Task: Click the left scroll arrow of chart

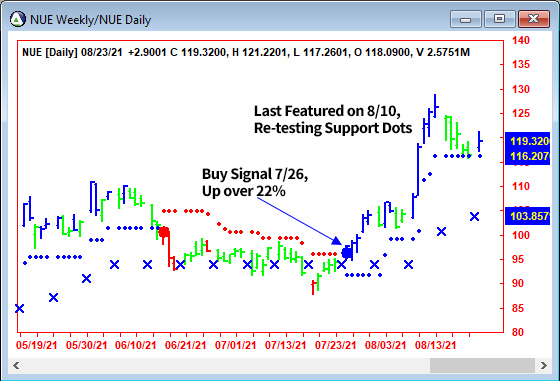Action: [16, 365]
